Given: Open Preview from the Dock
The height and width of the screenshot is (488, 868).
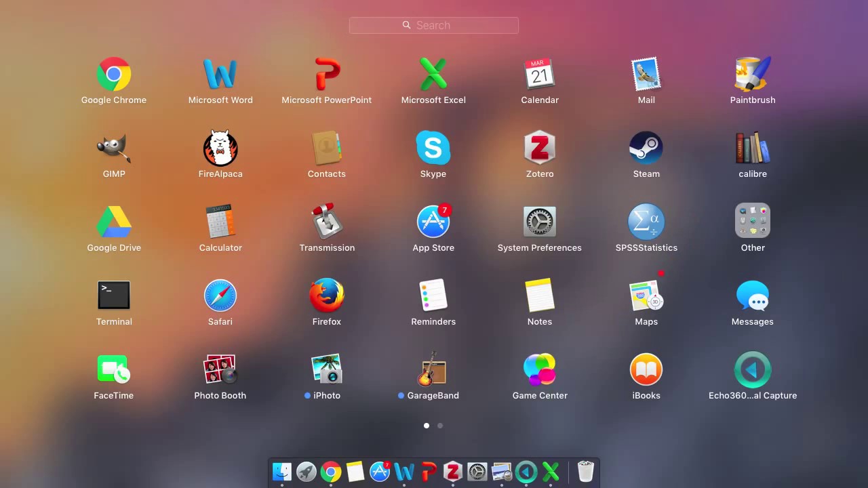Looking at the screenshot, I should (x=502, y=471).
